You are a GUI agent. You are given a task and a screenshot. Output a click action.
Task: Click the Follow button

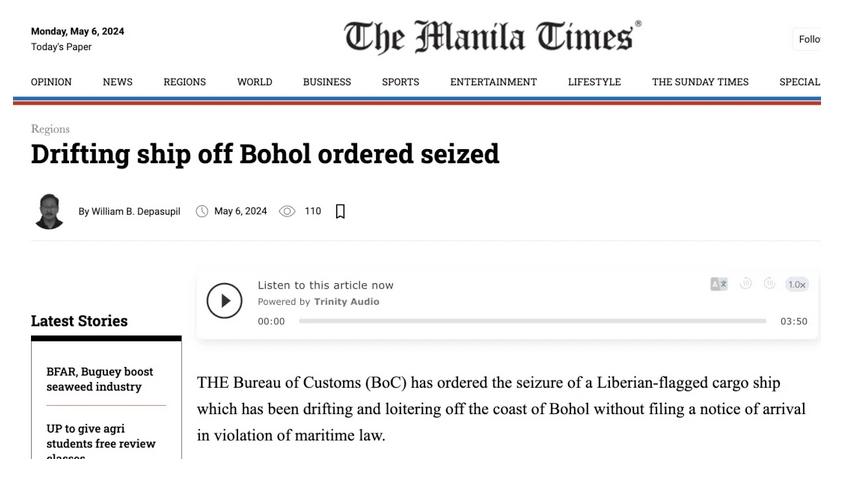pyautogui.click(x=808, y=39)
